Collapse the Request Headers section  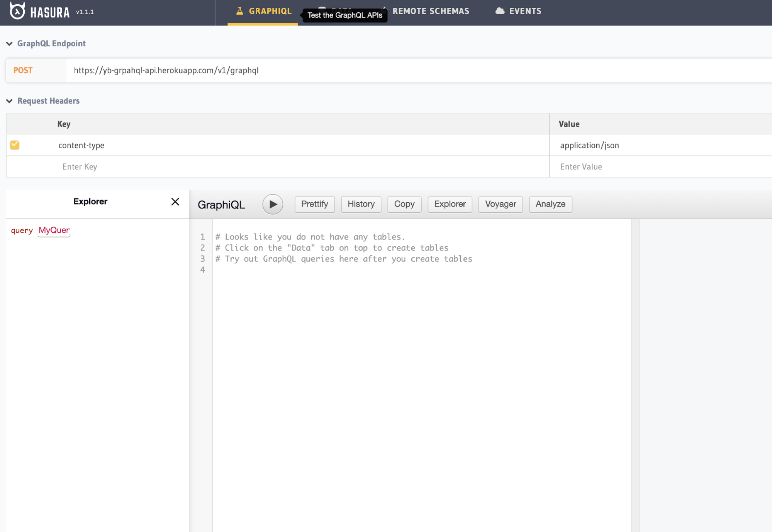tap(10, 101)
